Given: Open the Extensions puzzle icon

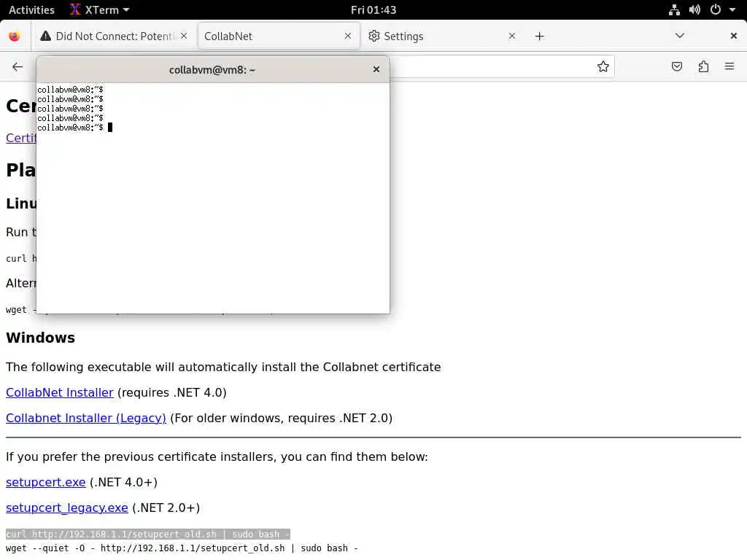Looking at the screenshot, I should (x=703, y=66).
